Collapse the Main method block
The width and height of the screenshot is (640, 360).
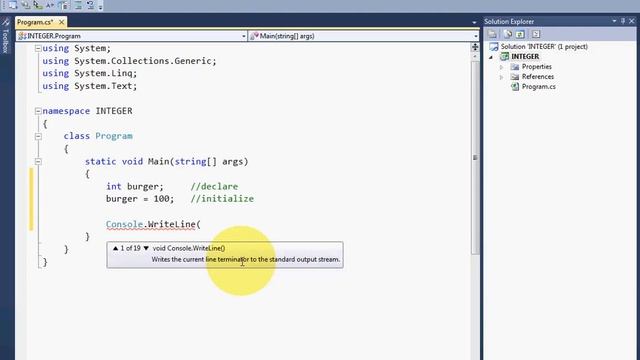pos(38,162)
